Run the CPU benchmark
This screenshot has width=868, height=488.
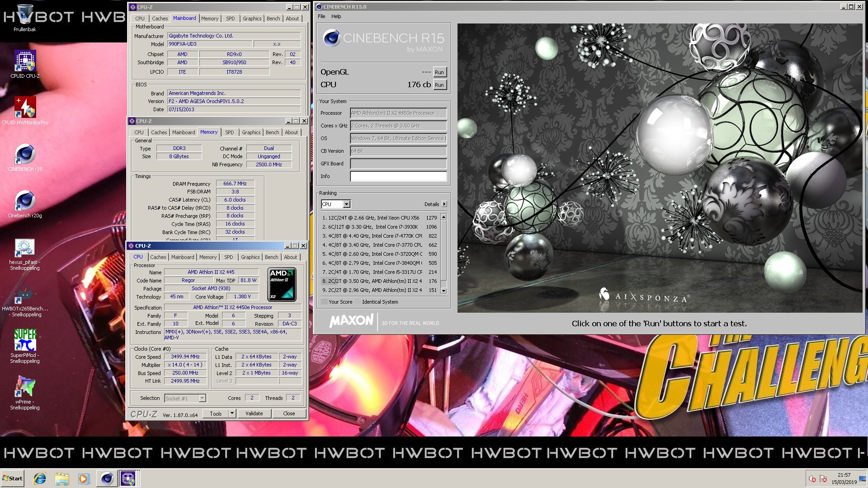coord(439,85)
